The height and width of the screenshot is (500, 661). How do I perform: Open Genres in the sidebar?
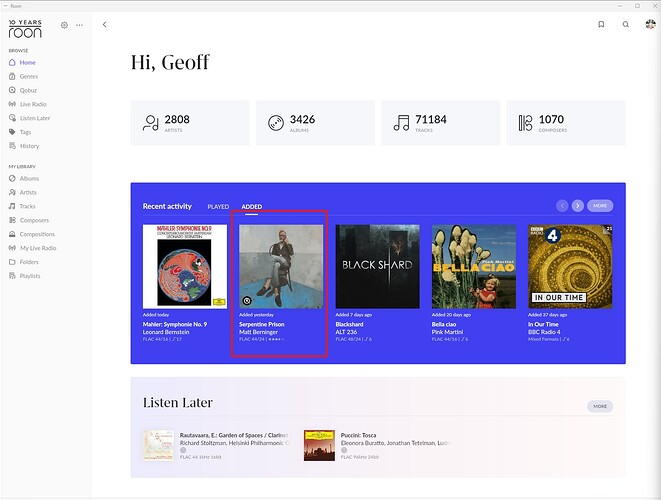[29, 76]
